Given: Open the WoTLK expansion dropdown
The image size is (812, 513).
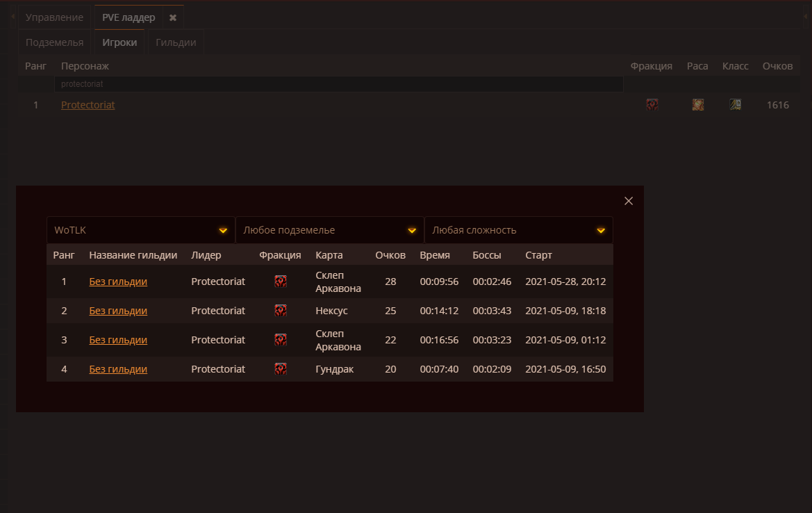Looking at the screenshot, I should click(141, 230).
